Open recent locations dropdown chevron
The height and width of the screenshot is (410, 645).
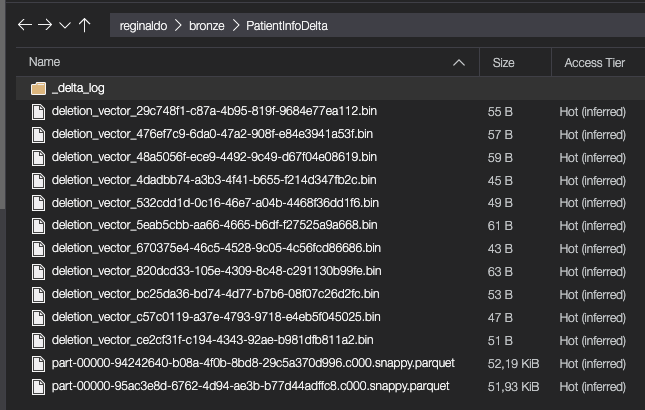(65, 25)
